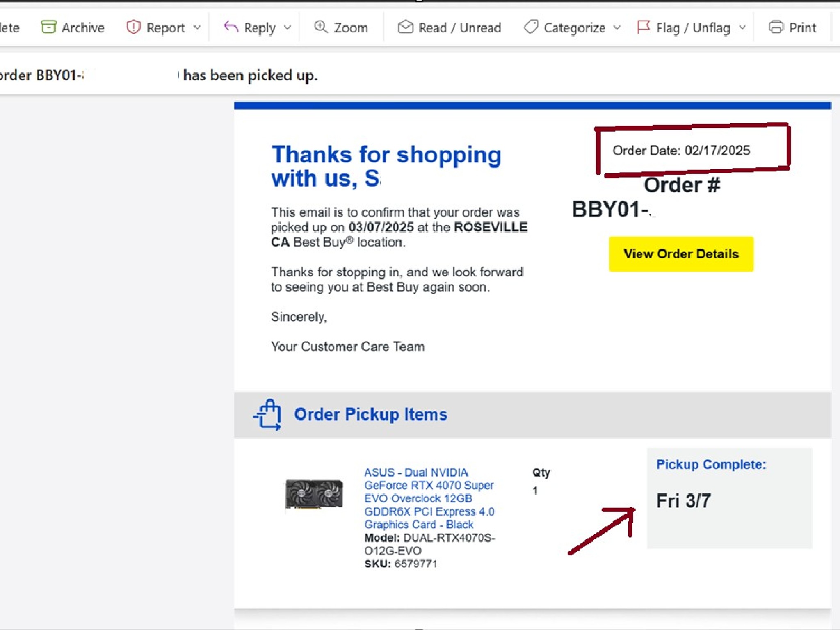Click the Print toolbar label
Viewport: 840px width, 630px height.
coord(803,27)
